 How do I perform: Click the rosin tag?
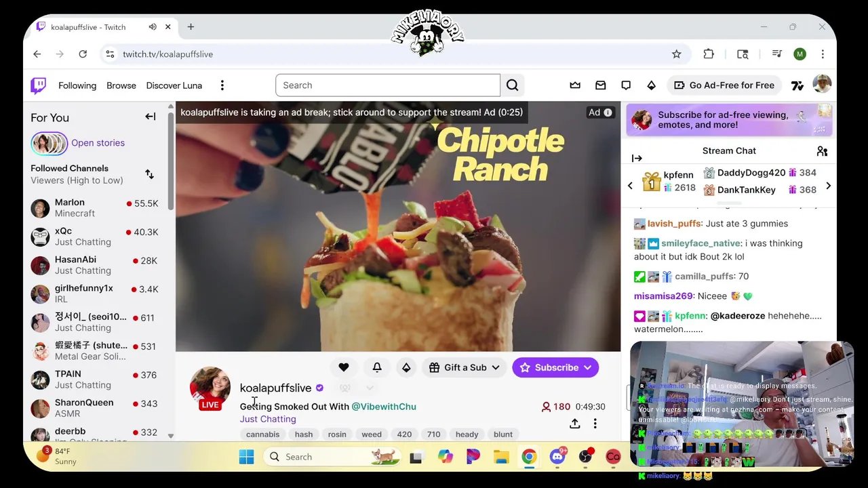point(337,434)
